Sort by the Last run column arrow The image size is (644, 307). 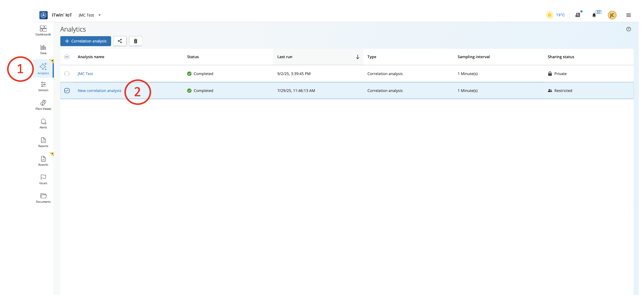(357, 57)
